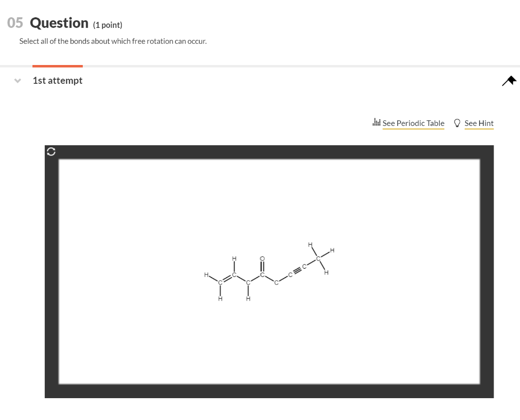
Task: Click the lightbulb hint icon
Action: pyautogui.click(x=458, y=122)
